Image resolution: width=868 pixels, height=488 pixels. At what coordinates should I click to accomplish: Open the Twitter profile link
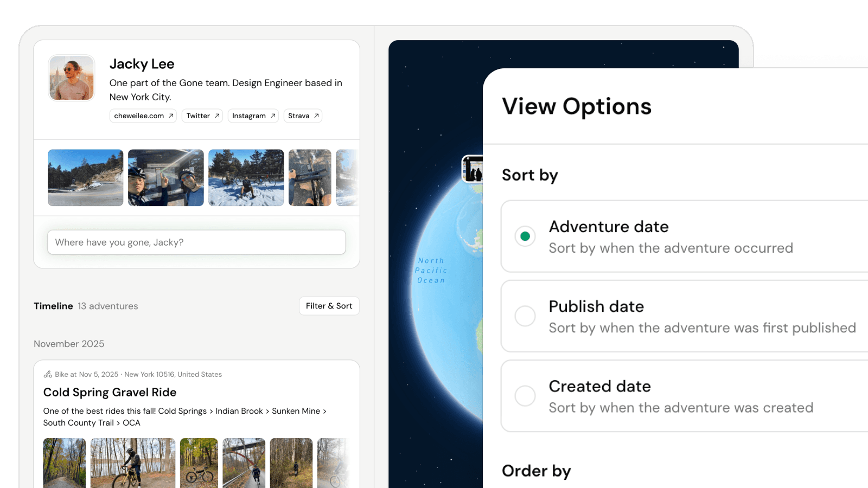tap(203, 116)
